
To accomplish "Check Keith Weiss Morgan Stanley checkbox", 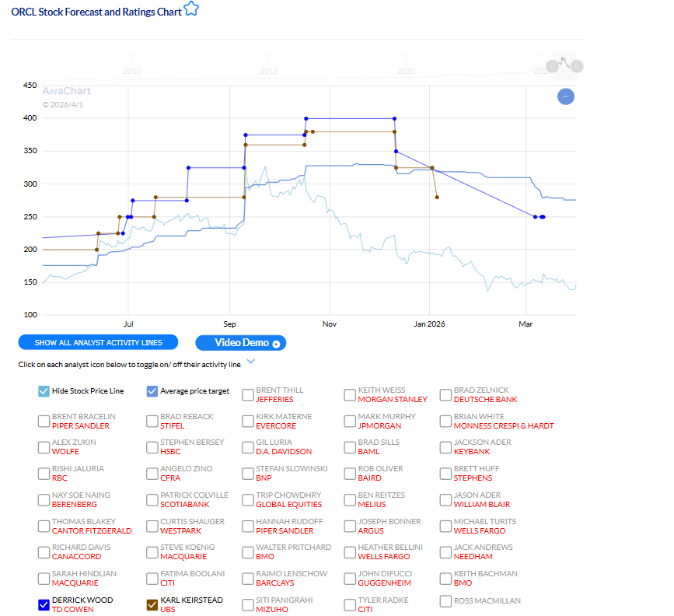I will point(349,395).
